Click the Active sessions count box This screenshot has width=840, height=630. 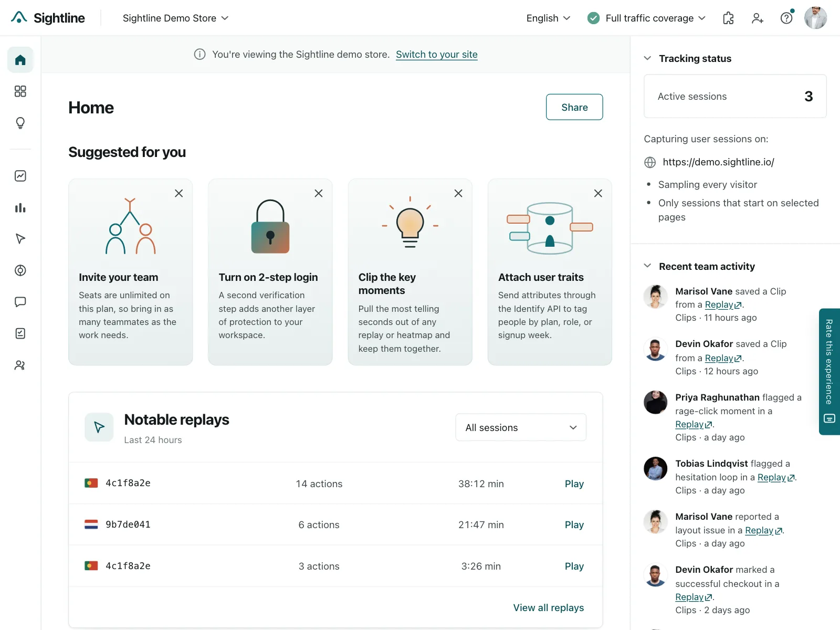(735, 96)
